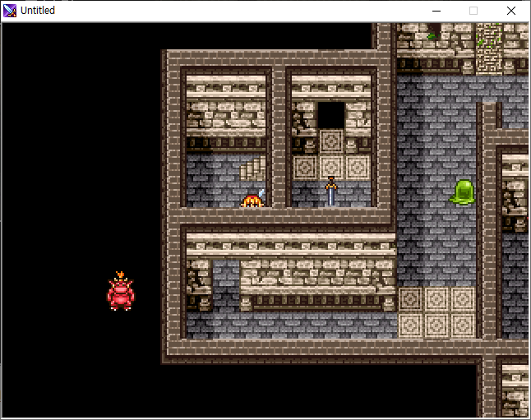Minimize the Untitled window
The width and height of the screenshot is (531, 420).
[x=436, y=11]
